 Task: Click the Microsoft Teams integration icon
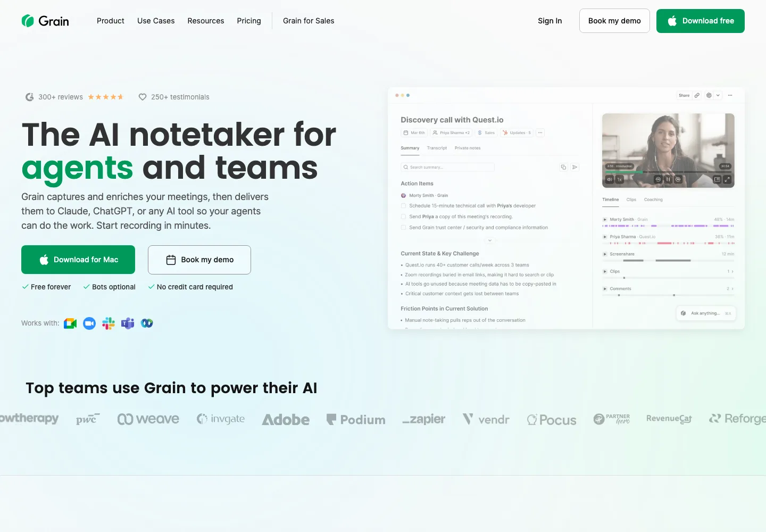click(x=128, y=323)
